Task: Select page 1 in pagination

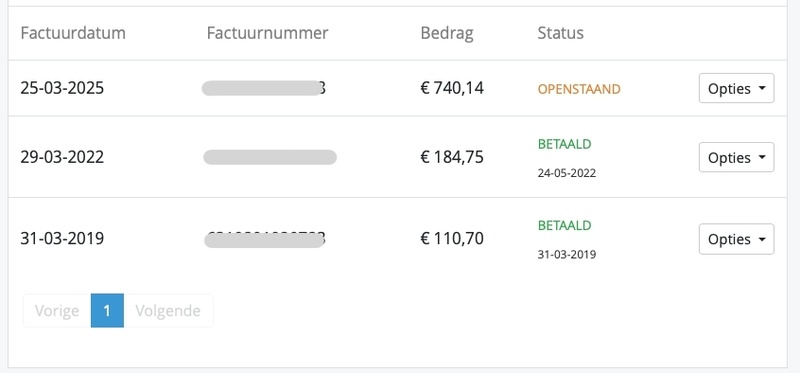Action: (x=107, y=310)
